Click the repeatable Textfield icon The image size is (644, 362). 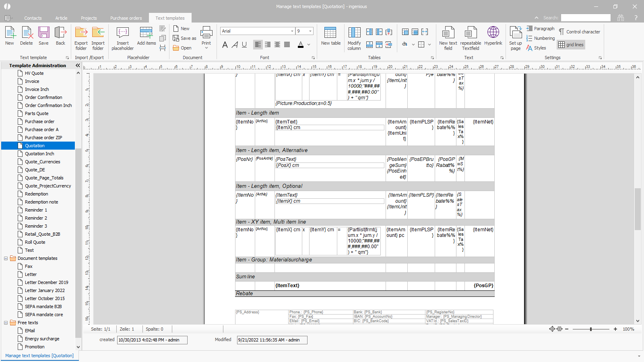(471, 33)
